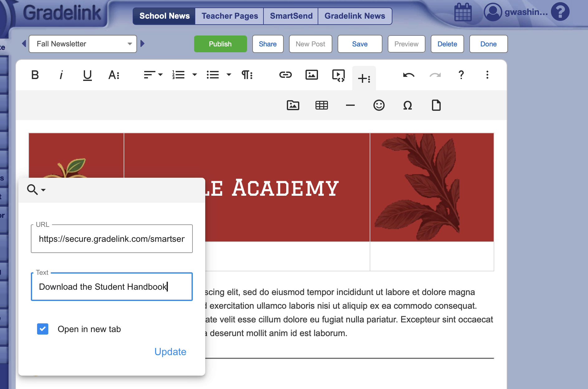Insert an unordered bullet list
The height and width of the screenshot is (389, 588).
[x=213, y=75]
